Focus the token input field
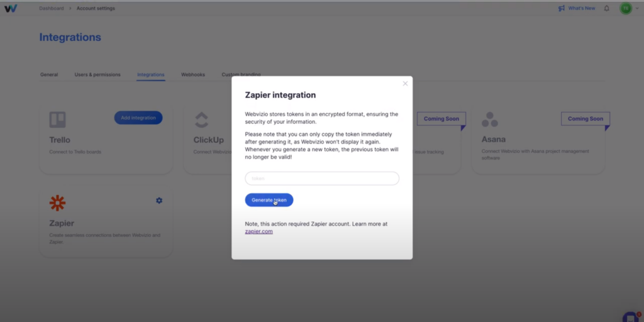 [322, 178]
